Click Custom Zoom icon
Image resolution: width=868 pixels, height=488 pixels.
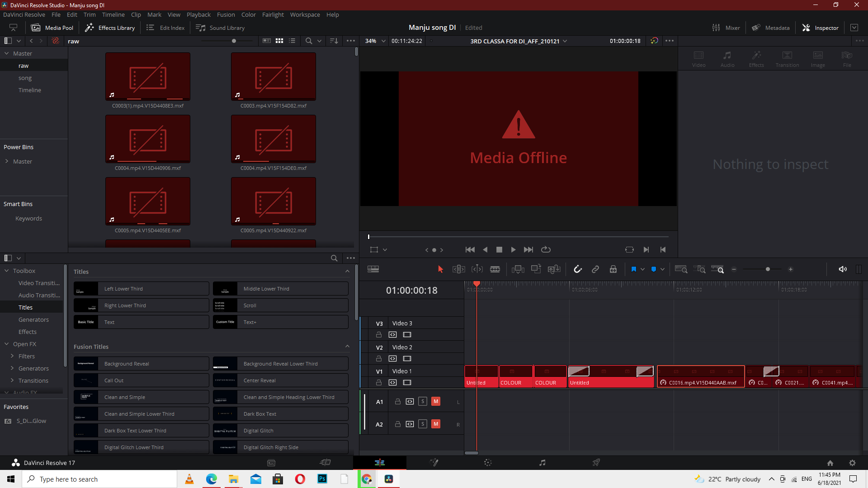coord(717,269)
